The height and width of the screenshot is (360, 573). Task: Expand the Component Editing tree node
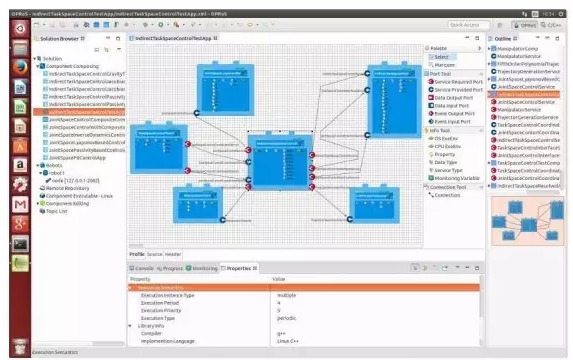[37, 204]
